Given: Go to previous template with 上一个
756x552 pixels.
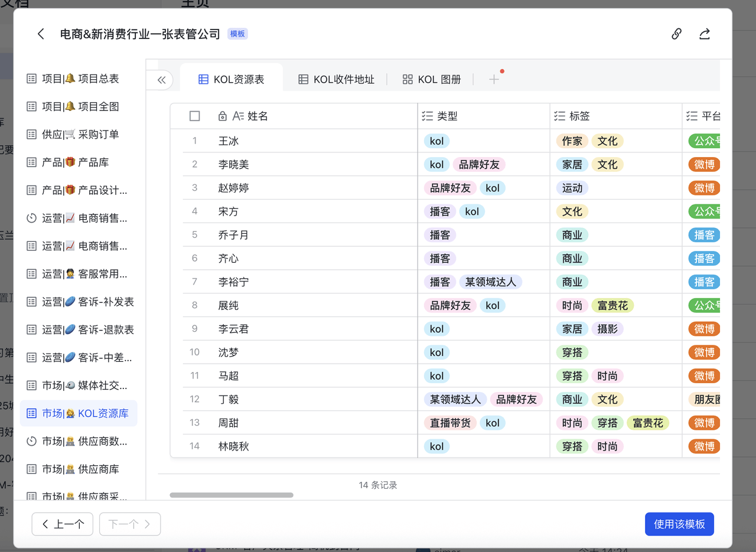Looking at the screenshot, I should pos(63,524).
